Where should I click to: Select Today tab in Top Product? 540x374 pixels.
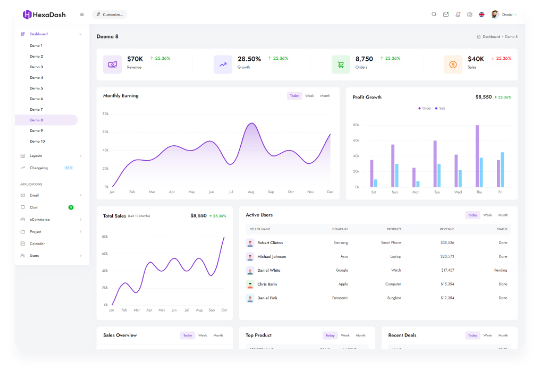point(330,335)
